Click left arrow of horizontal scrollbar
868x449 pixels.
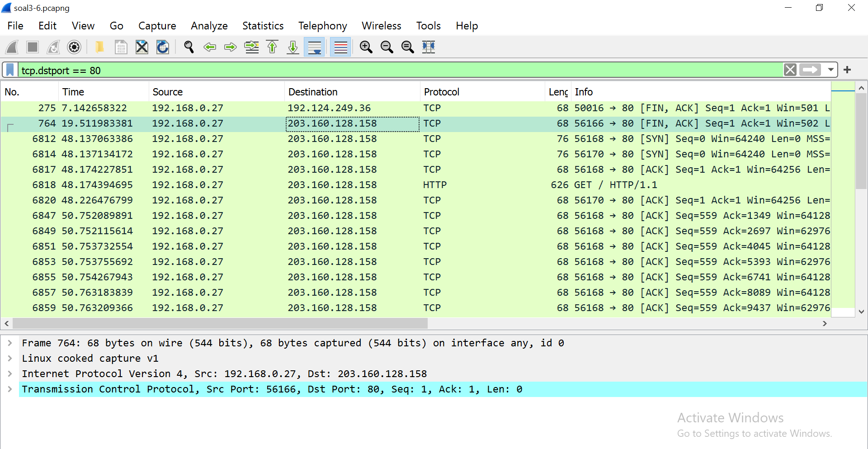6,323
